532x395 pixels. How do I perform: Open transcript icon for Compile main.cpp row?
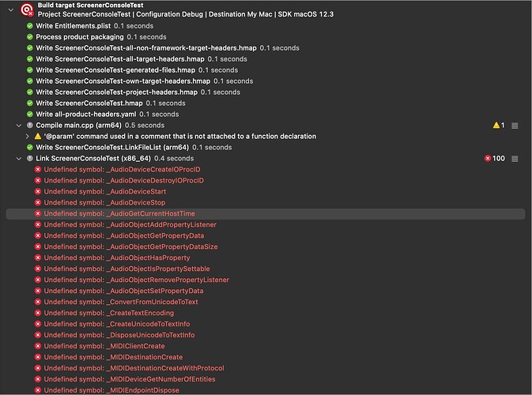coord(515,126)
